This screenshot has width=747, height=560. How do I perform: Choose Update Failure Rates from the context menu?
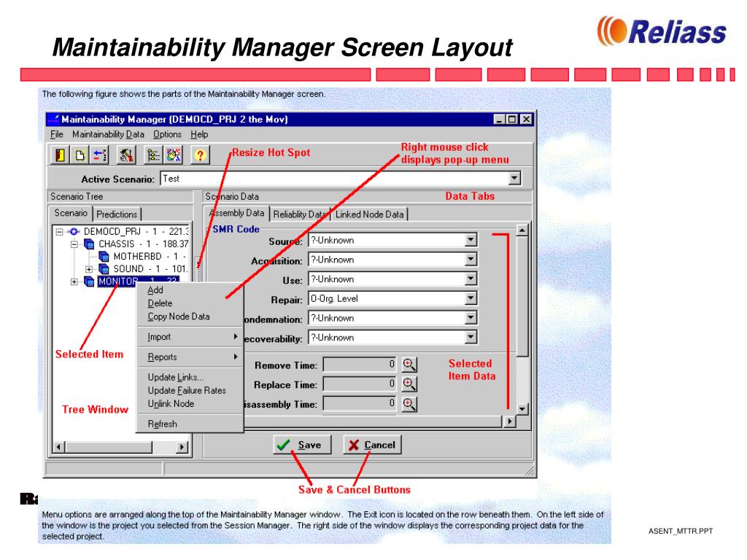pyautogui.click(x=190, y=391)
